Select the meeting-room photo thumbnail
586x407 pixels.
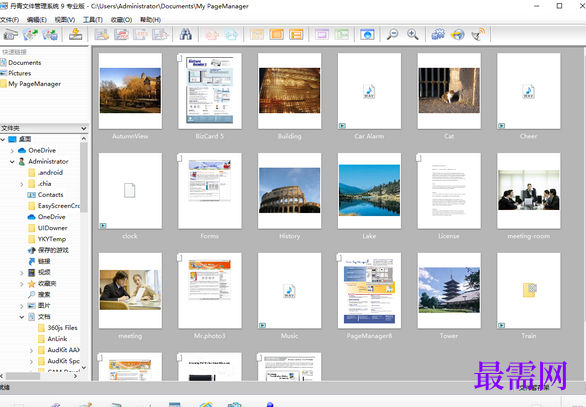(528, 191)
